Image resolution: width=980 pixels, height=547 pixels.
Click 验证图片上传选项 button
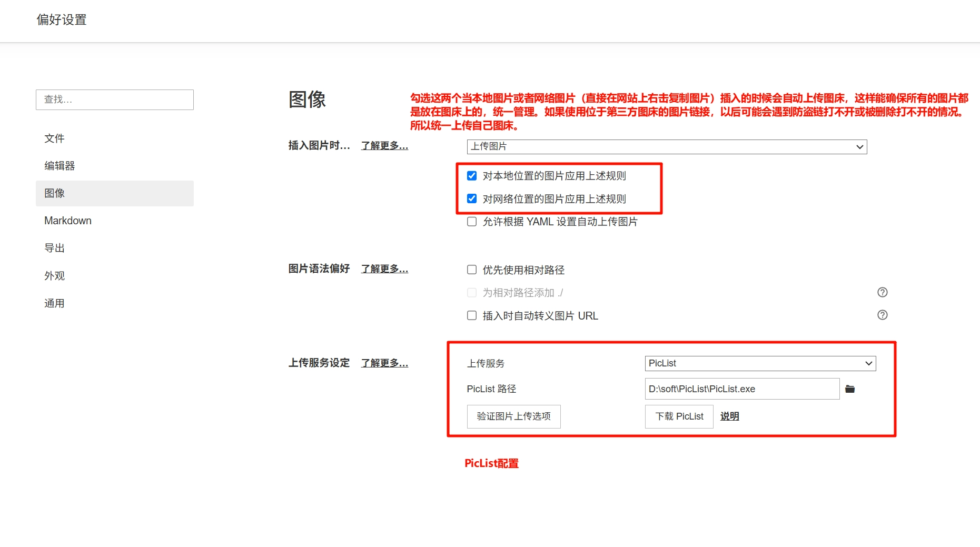[x=513, y=416]
